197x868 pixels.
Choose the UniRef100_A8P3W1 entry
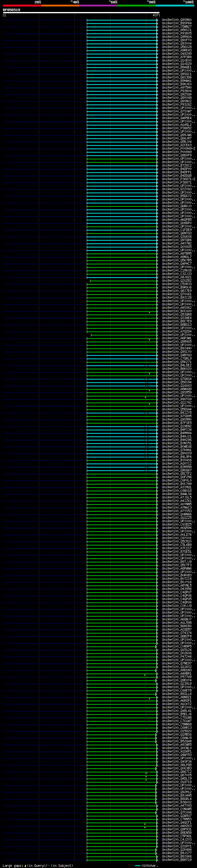pyautogui.click(x=177, y=338)
